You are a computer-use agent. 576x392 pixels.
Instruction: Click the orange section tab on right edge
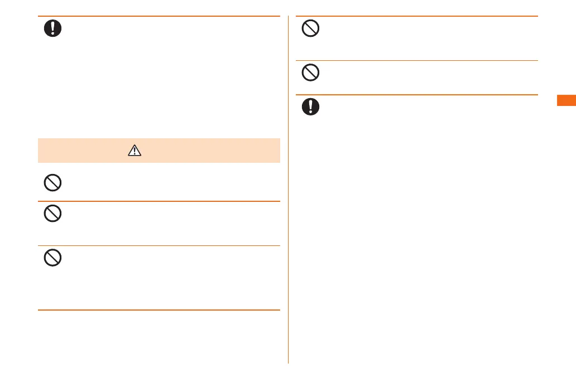coord(565,100)
